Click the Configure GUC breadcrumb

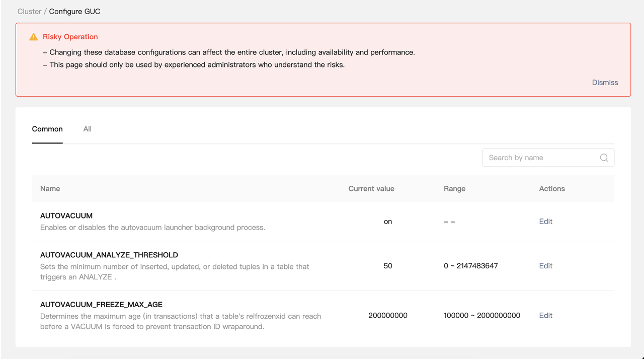point(74,11)
